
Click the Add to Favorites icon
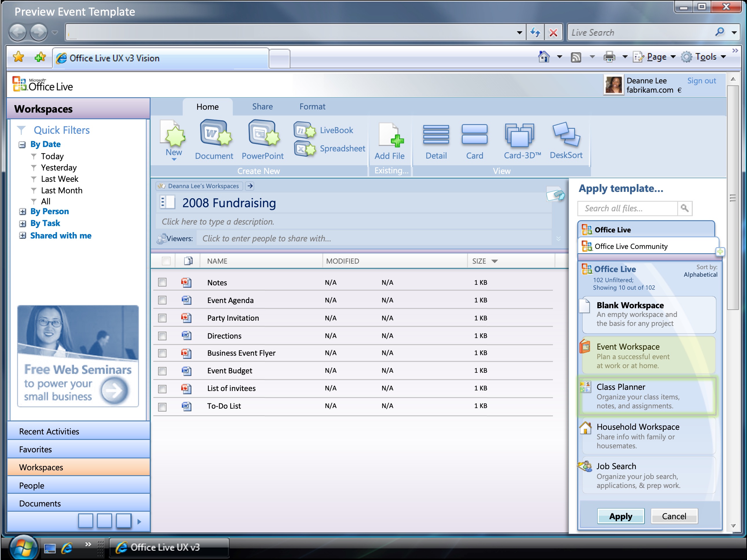point(40,57)
